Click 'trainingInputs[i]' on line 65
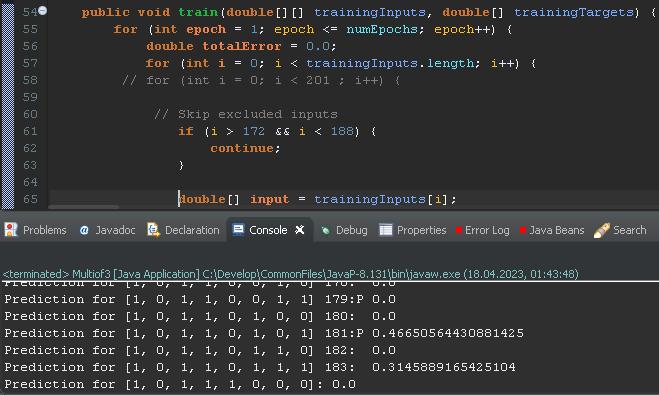The height and width of the screenshot is (395, 659). pos(381,199)
